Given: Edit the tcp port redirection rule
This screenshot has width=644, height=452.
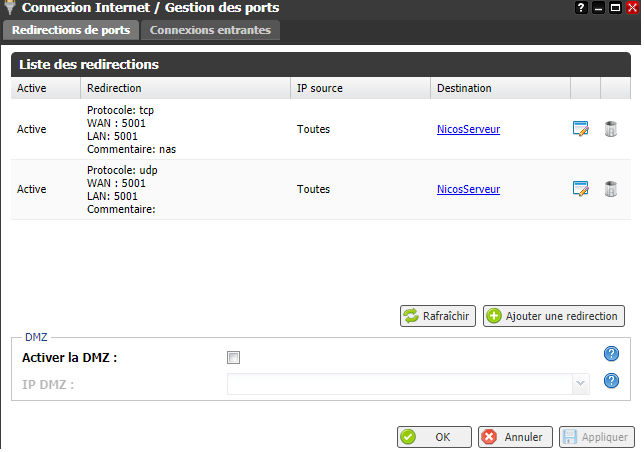Looking at the screenshot, I should tap(580, 128).
